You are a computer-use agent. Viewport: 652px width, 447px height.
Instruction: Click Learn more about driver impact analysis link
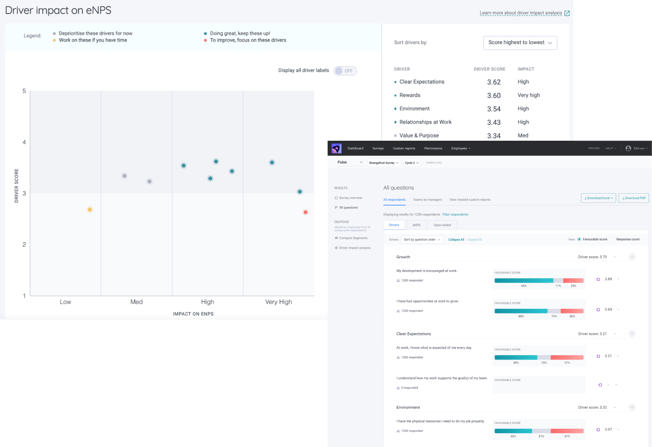tap(521, 13)
